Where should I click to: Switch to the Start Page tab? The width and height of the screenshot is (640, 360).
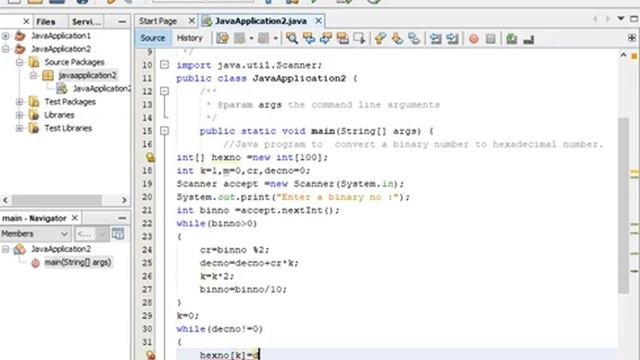(x=158, y=21)
